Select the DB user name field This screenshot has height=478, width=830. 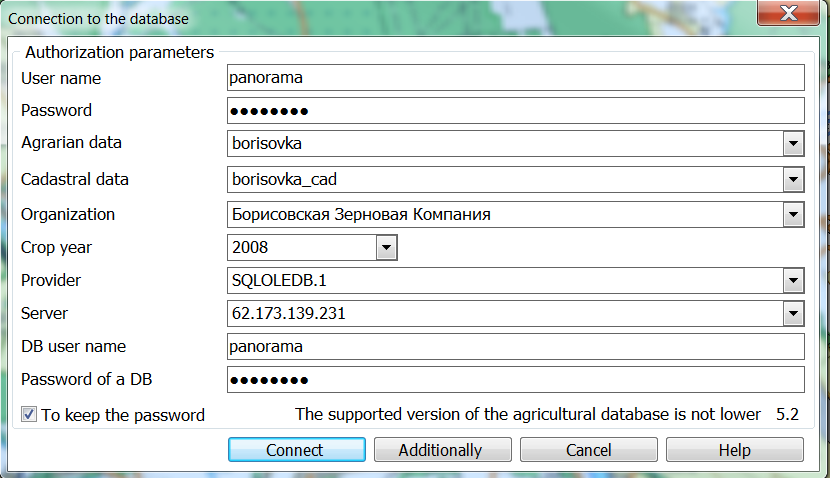click(x=515, y=346)
